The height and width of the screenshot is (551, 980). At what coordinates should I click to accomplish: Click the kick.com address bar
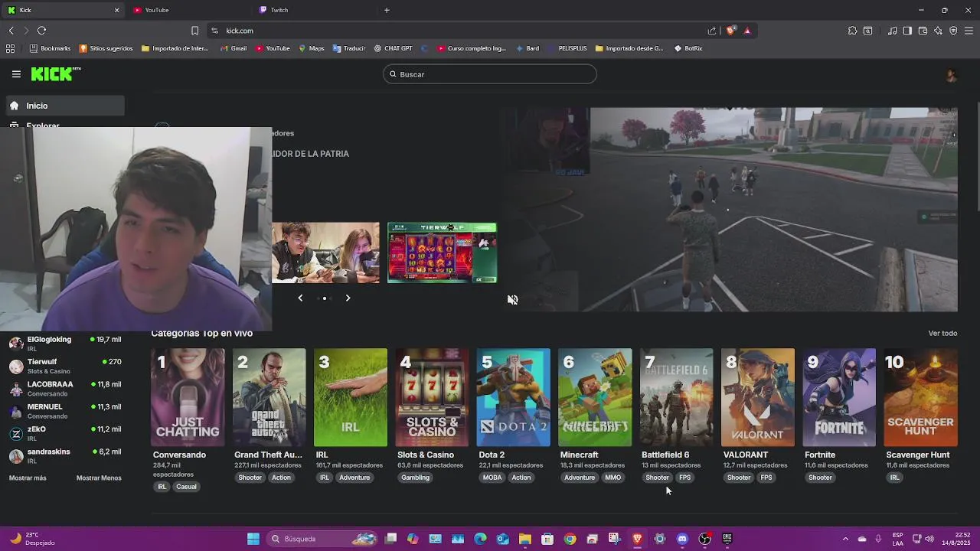click(x=459, y=31)
